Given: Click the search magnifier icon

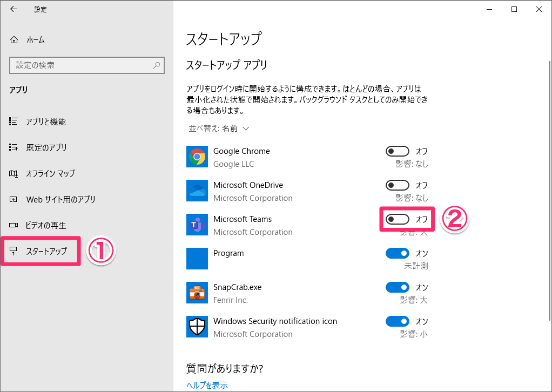Looking at the screenshot, I should point(157,65).
